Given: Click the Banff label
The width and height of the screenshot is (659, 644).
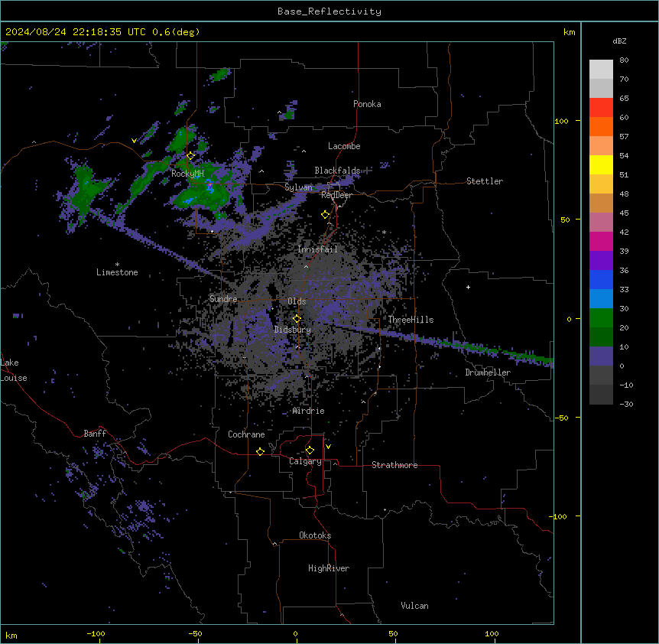Looking at the screenshot, I should pos(95,434).
